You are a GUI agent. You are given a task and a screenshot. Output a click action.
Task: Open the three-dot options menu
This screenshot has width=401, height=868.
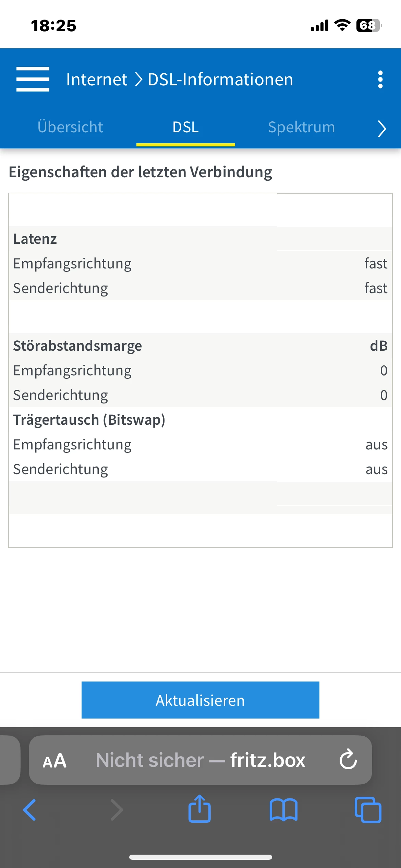(x=380, y=80)
